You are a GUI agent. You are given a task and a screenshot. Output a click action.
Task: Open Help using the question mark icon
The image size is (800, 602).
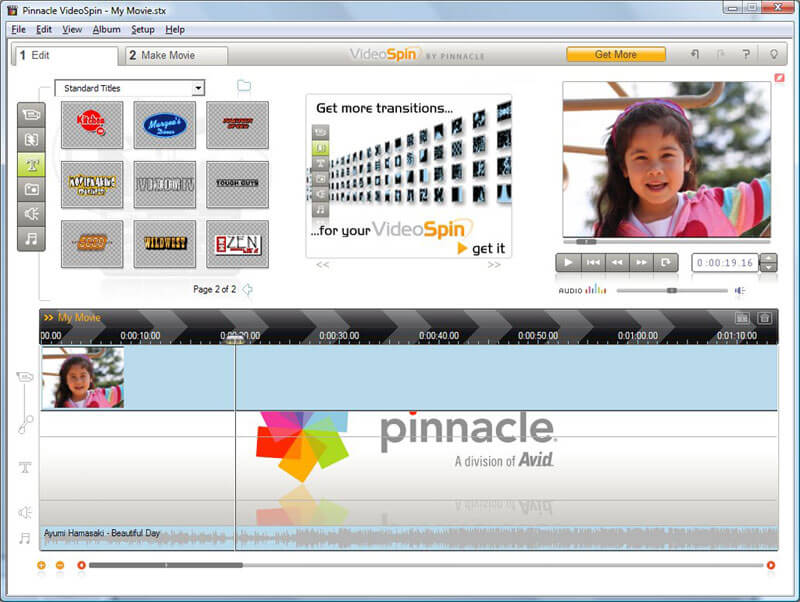pos(745,54)
